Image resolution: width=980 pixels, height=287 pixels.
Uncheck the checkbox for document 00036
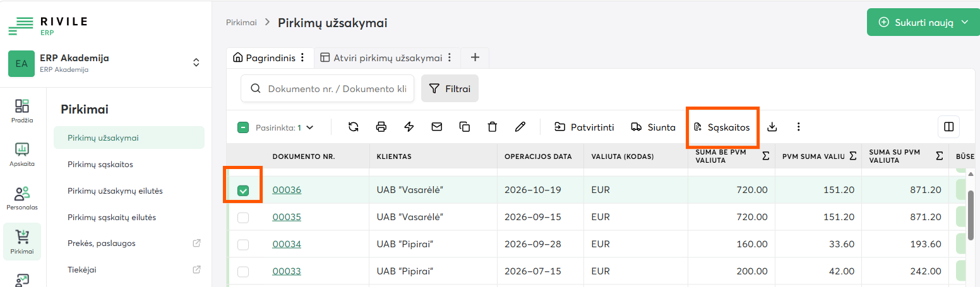click(x=243, y=190)
